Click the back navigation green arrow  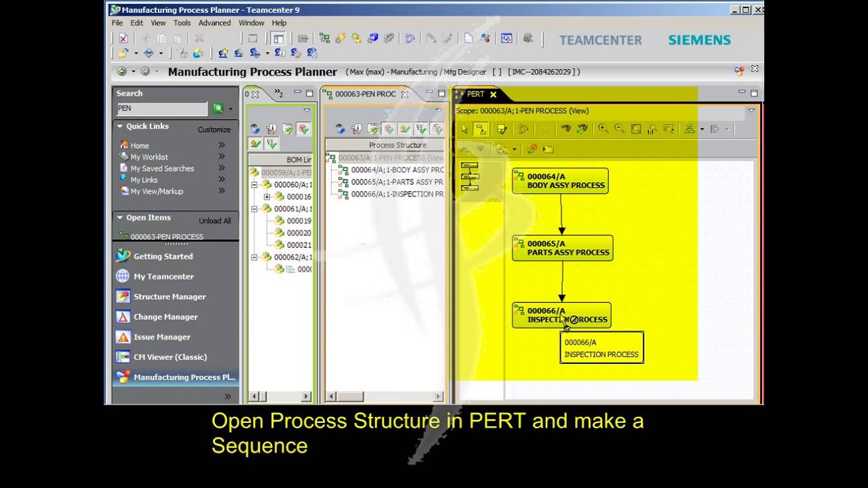(122, 71)
